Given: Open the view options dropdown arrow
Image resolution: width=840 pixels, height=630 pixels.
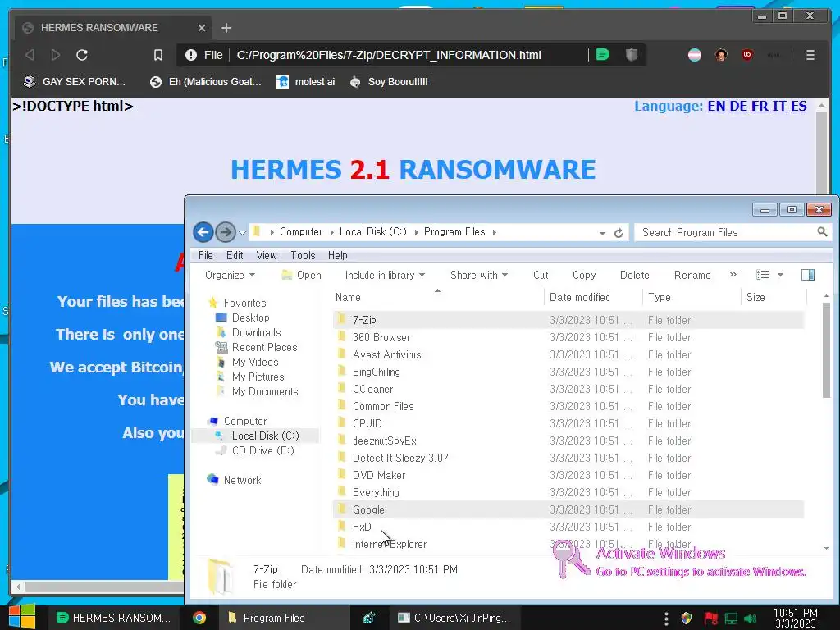Looking at the screenshot, I should (x=780, y=275).
